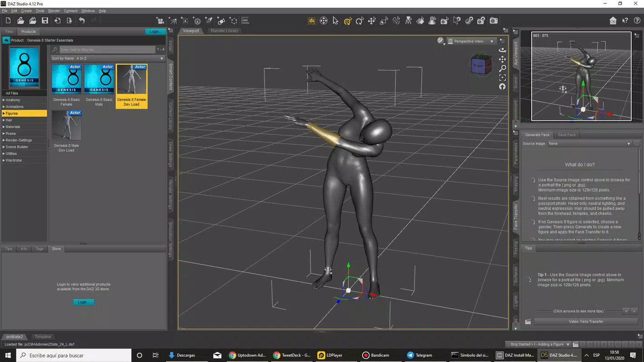Select the ActivePose bone tool

pos(396,21)
